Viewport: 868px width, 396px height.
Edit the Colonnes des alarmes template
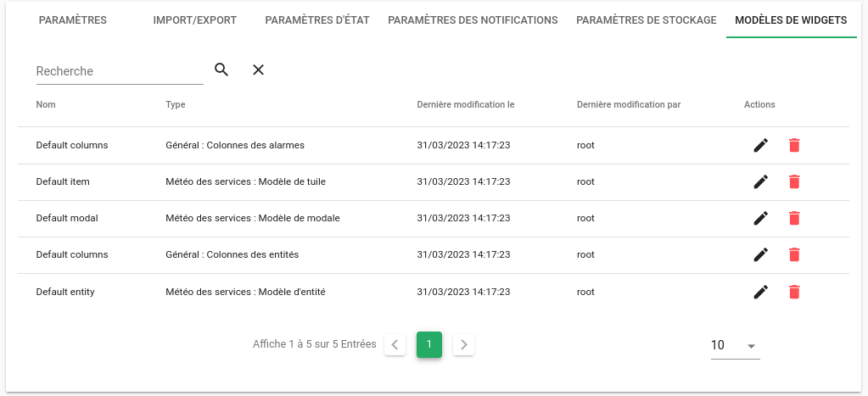click(761, 145)
